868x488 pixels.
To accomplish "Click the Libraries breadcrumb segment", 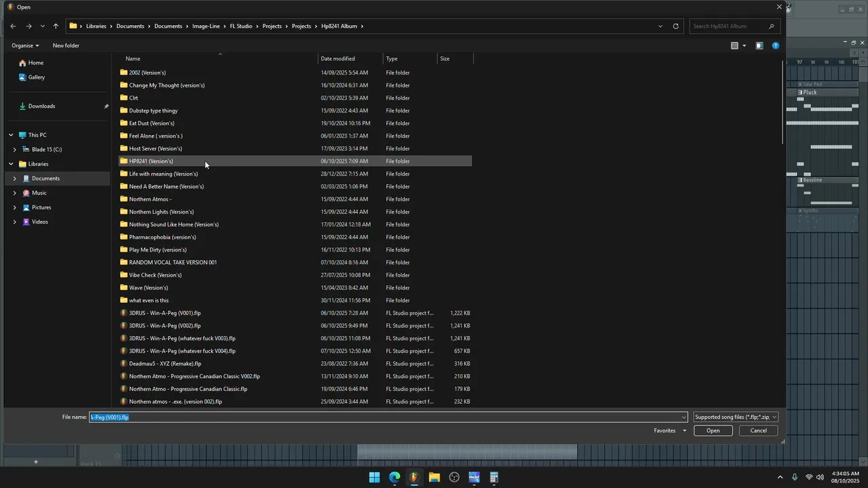I will 96,26.
